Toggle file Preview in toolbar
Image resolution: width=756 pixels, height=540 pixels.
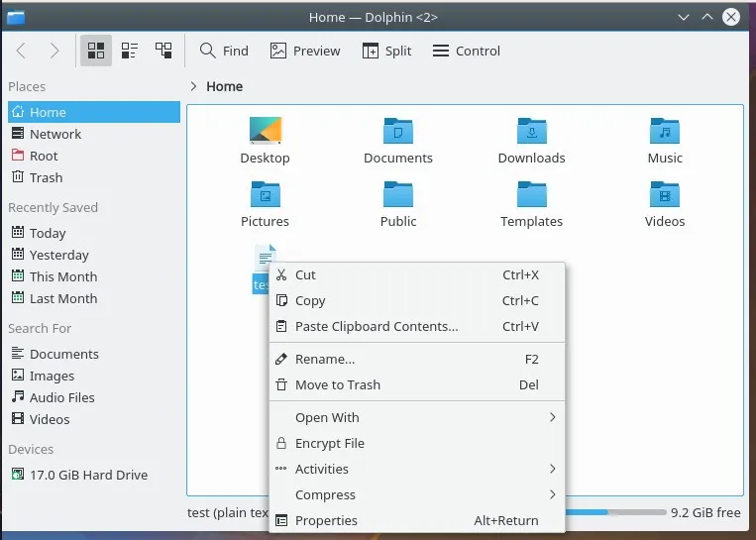click(305, 51)
